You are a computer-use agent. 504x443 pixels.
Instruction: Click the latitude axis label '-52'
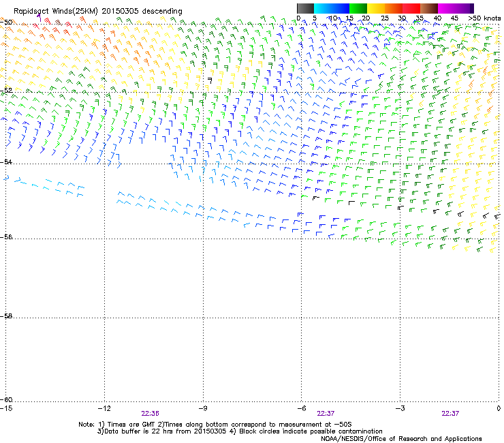point(6,91)
